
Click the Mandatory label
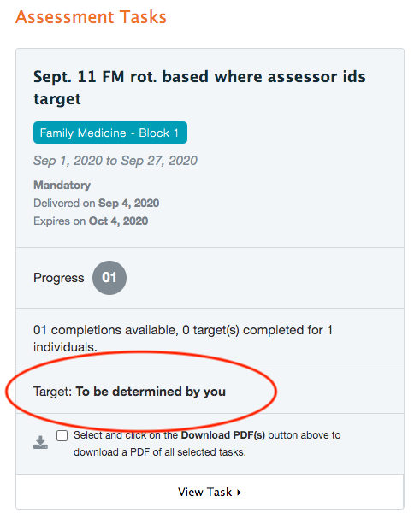(62, 186)
